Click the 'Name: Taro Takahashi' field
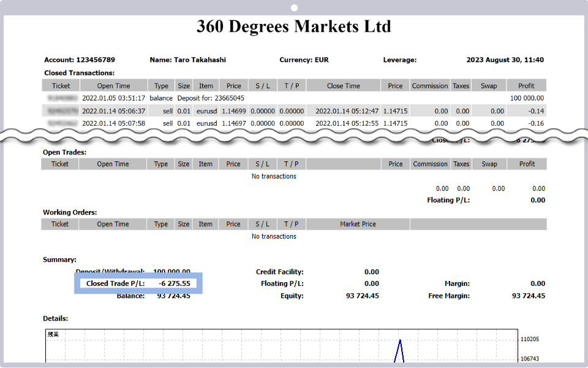The height and width of the screenshot is (368, 588). coord(188,59)
